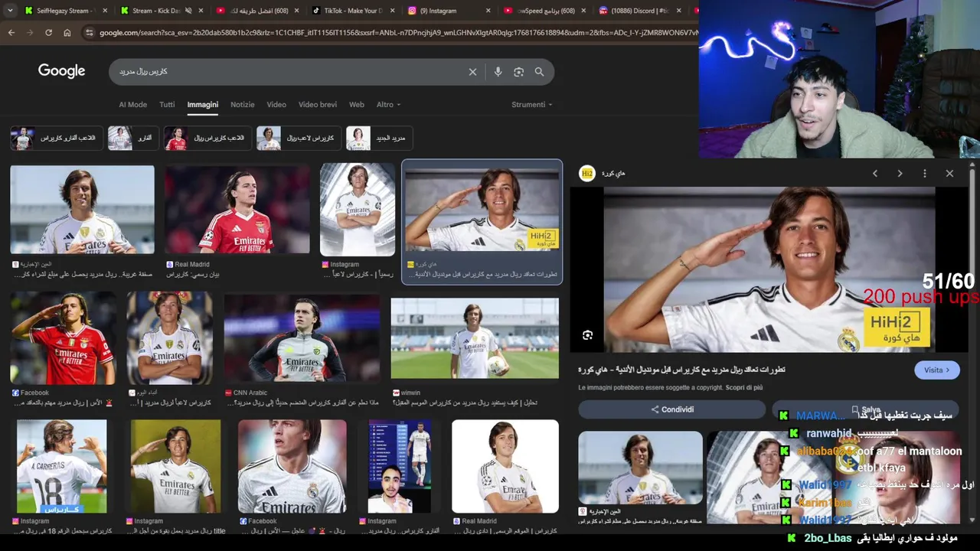Select the مدريد الجديد suggestion chip
This screenshot has width=980, height=551.
(x=379, y=139)
